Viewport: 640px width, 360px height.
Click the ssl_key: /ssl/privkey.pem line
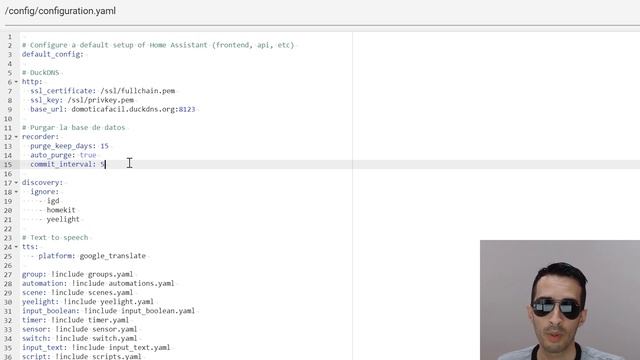(82, 100)
